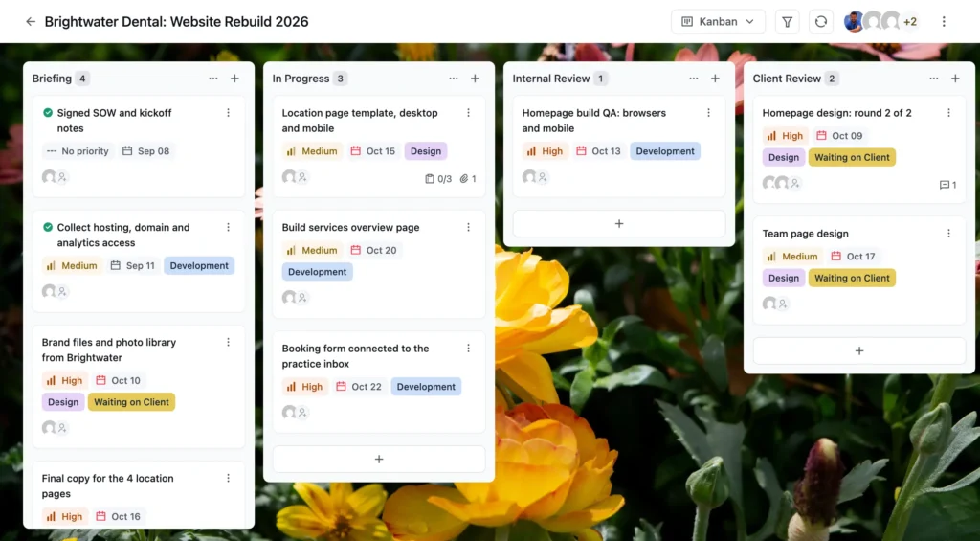The image size is (980, 541).
Task: Open Client Review column options menu
Action: [x=933, y=79]
